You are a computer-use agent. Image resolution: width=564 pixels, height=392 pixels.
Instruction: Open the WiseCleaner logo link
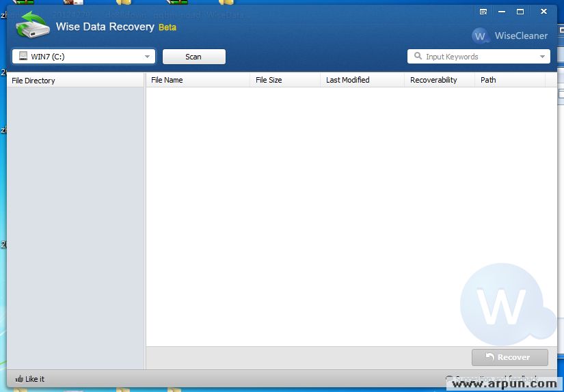510,36
